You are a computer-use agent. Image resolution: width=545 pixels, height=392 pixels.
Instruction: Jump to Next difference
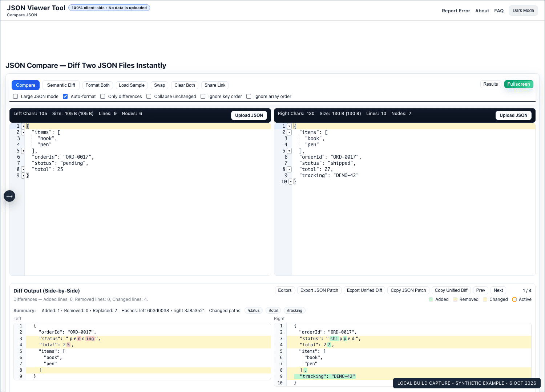tap(498, 290)
